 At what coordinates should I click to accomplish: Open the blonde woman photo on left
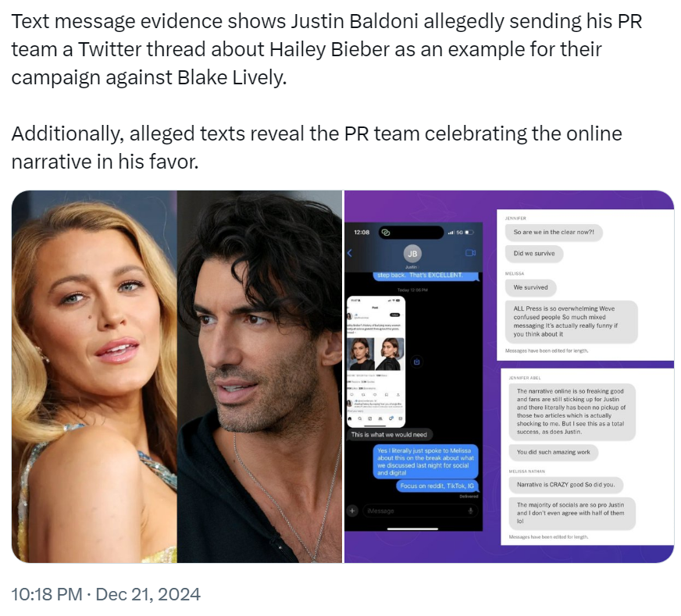[94, 376]
